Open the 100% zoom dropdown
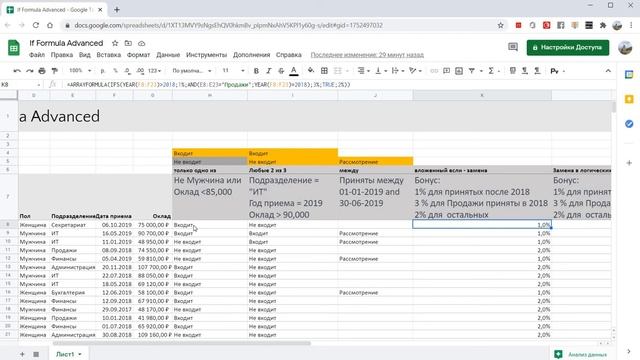Viewport: 640px width, 360px height. point(80,71)
